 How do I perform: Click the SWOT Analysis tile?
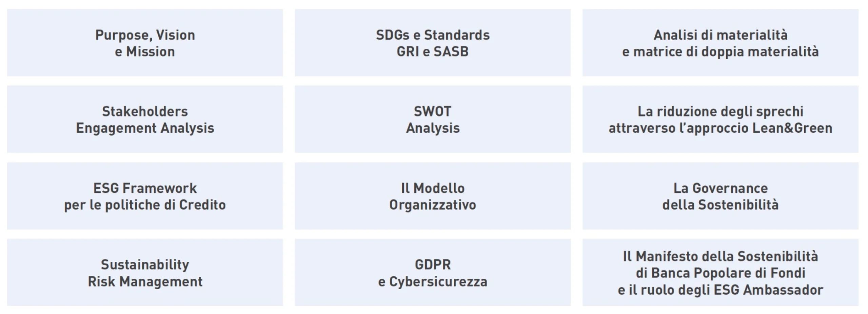coord(433,119)
